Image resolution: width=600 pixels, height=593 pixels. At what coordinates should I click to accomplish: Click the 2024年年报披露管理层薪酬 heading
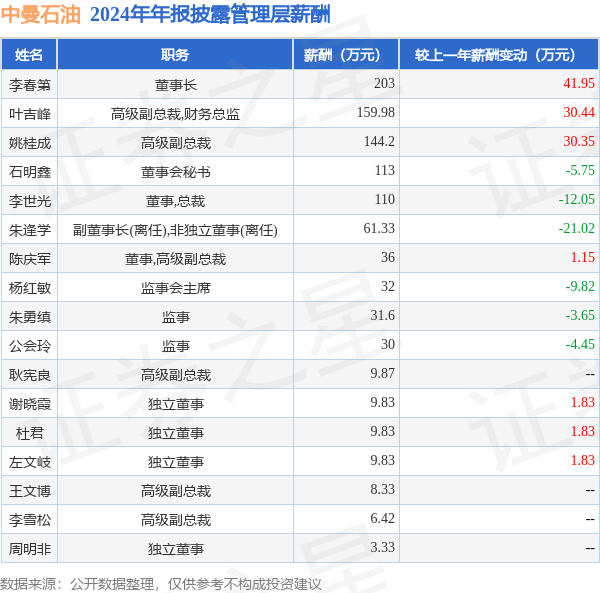210,15
